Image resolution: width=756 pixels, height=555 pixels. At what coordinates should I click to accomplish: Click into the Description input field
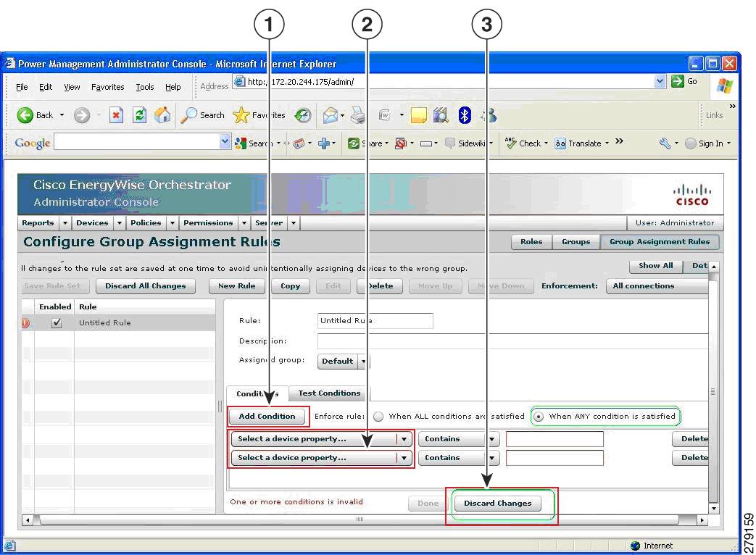[513, 341]
